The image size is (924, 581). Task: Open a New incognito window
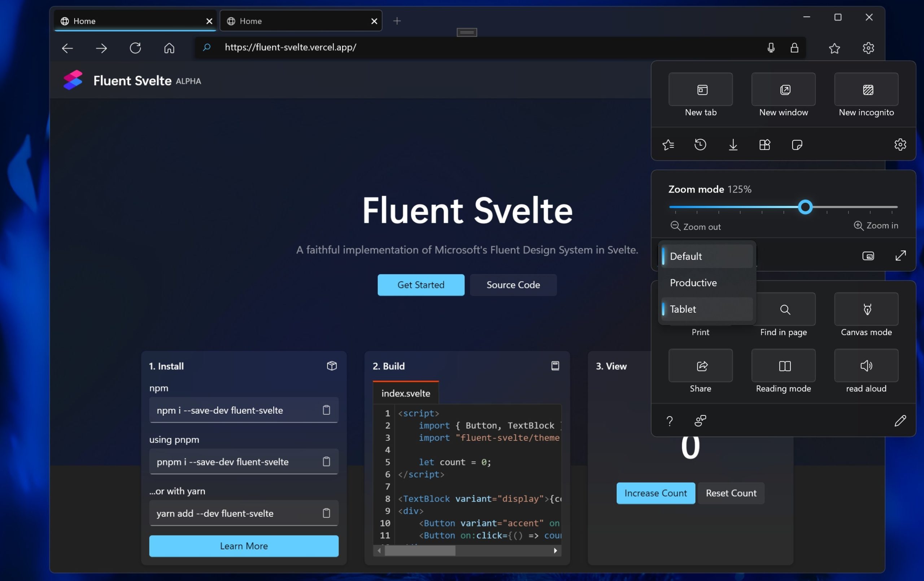pos(866,89)
